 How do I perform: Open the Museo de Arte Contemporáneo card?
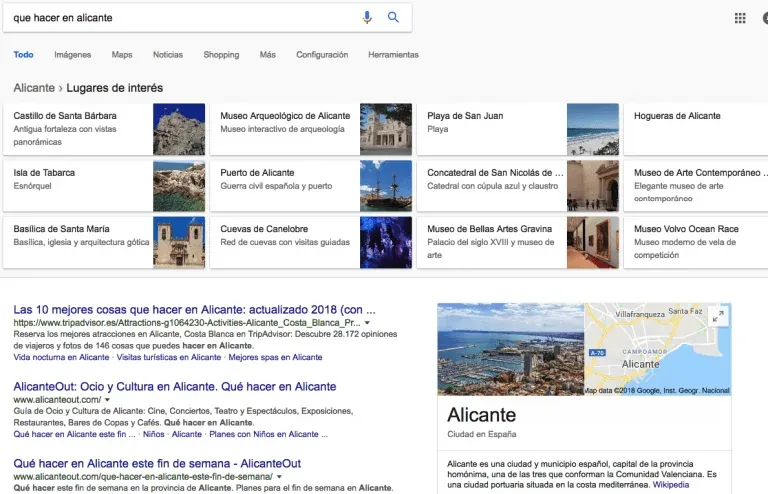(696, 186)
